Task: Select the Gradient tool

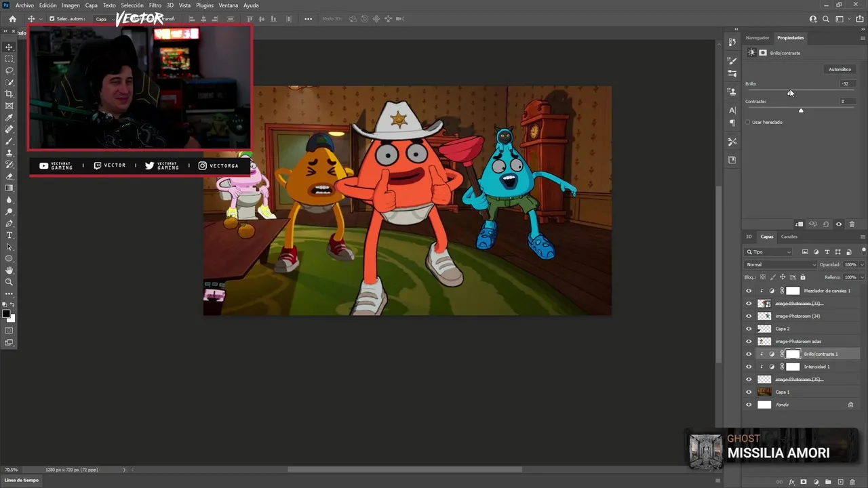Action: tap(9, 188)
